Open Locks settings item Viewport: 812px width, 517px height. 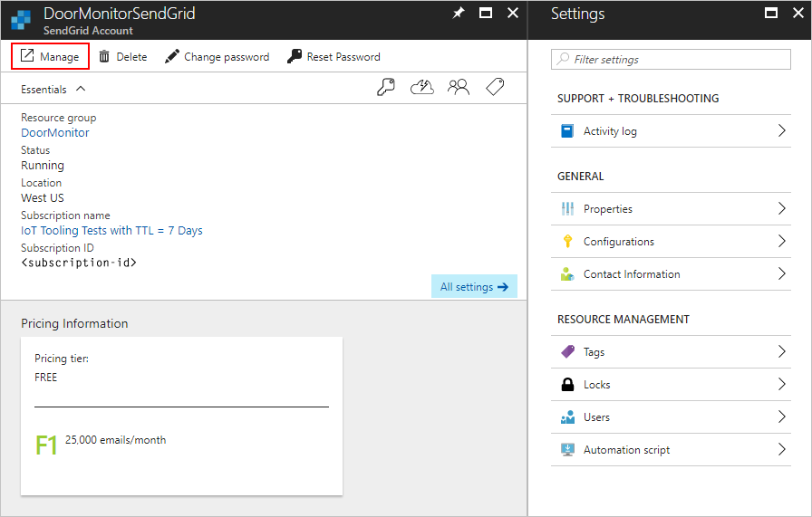[596, 385]
